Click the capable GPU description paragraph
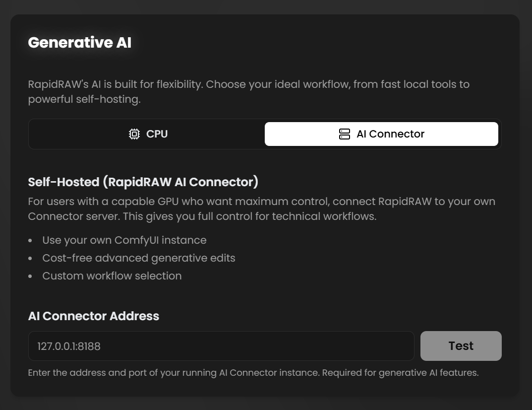 pyautogui.click(x=262, y=208)
